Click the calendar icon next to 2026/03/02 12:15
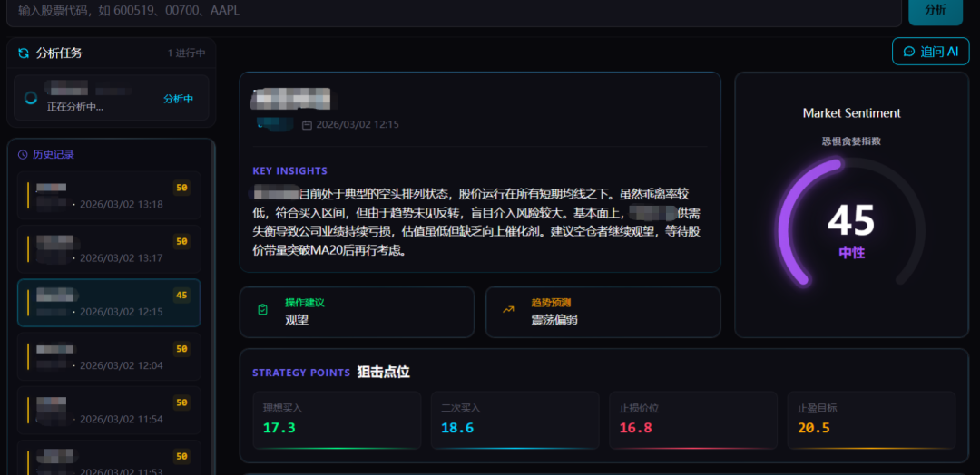The width and height of the screenshot is (980, 475). coord(307,125)
